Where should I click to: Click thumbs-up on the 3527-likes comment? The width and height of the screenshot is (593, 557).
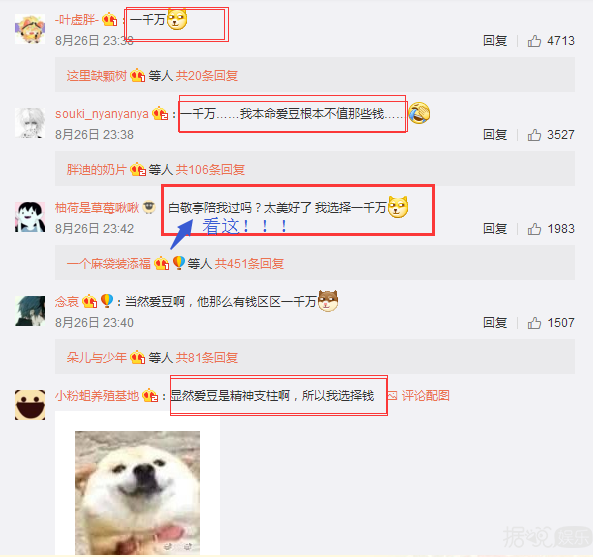click(x=534, y=135)
